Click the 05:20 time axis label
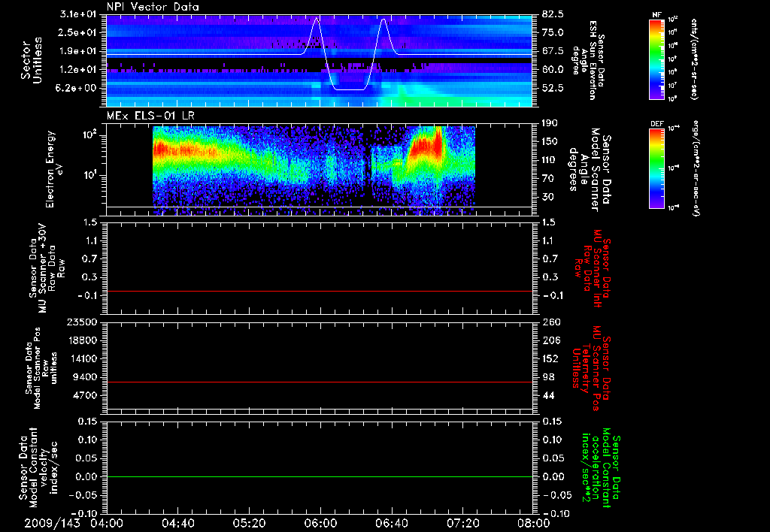 (x=249, y=523)
